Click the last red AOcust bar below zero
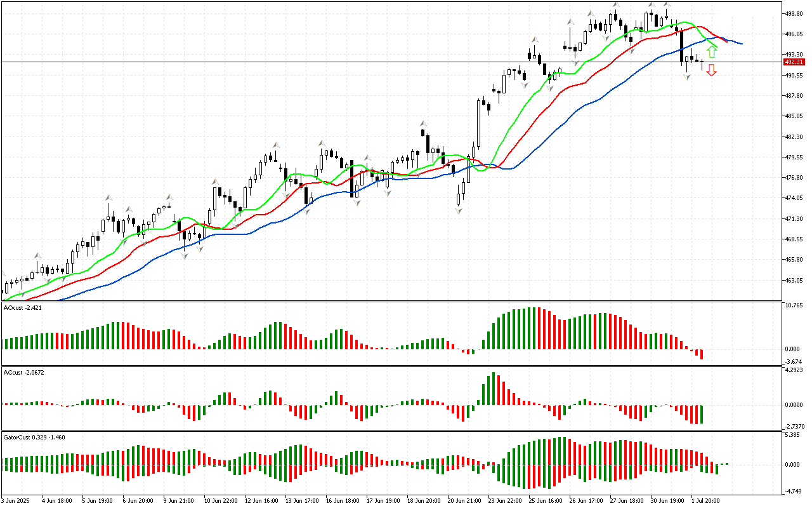The width and height of the screenshot is (812, 508). (x=702, y=354)
